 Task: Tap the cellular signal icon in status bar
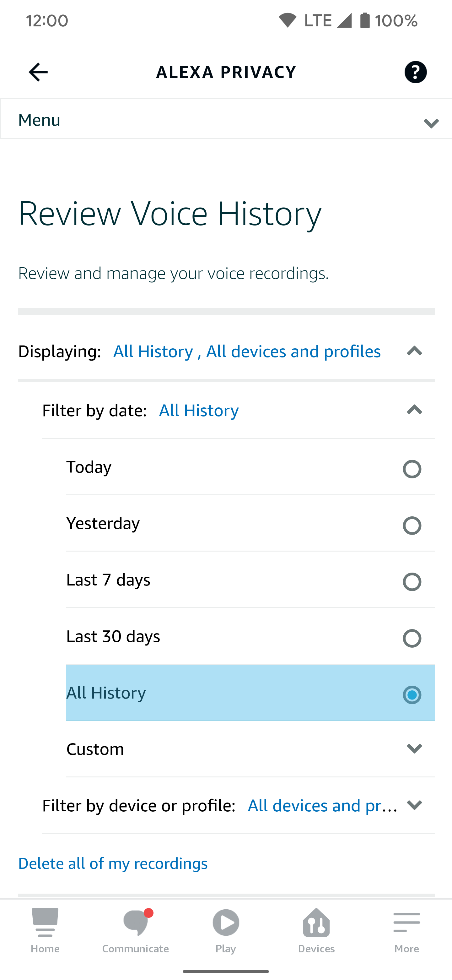pos(344,20)
